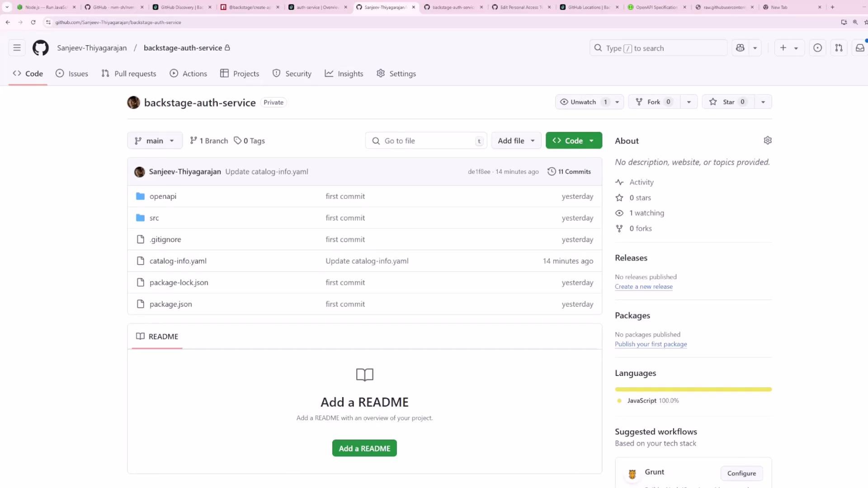
Task: Expand the Fork options arrow
Action: click(x=689, y=102)
